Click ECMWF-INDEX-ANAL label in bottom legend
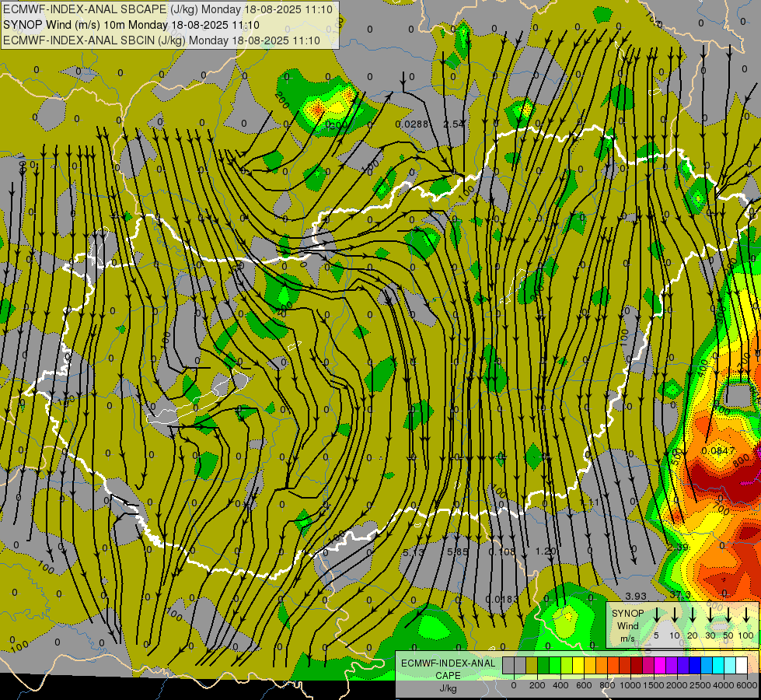 (449, 663)
